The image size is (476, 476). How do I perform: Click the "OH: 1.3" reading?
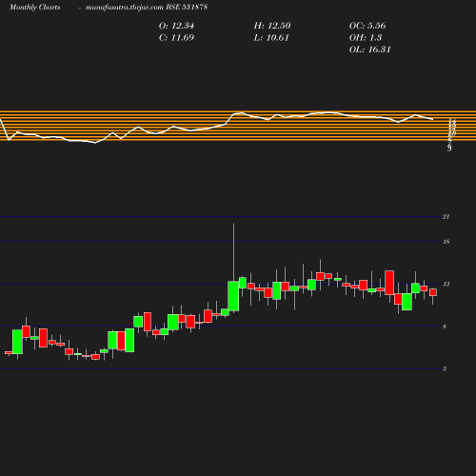tap(366, 38)
